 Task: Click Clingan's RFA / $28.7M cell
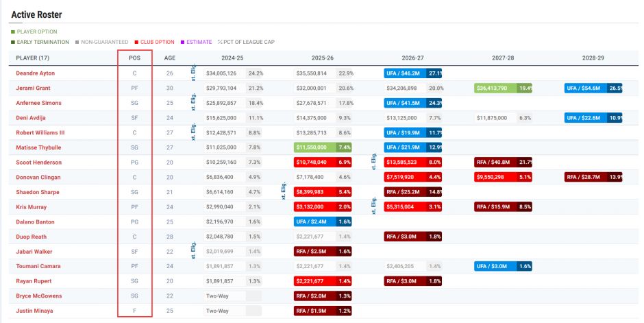tap(593, 177)
